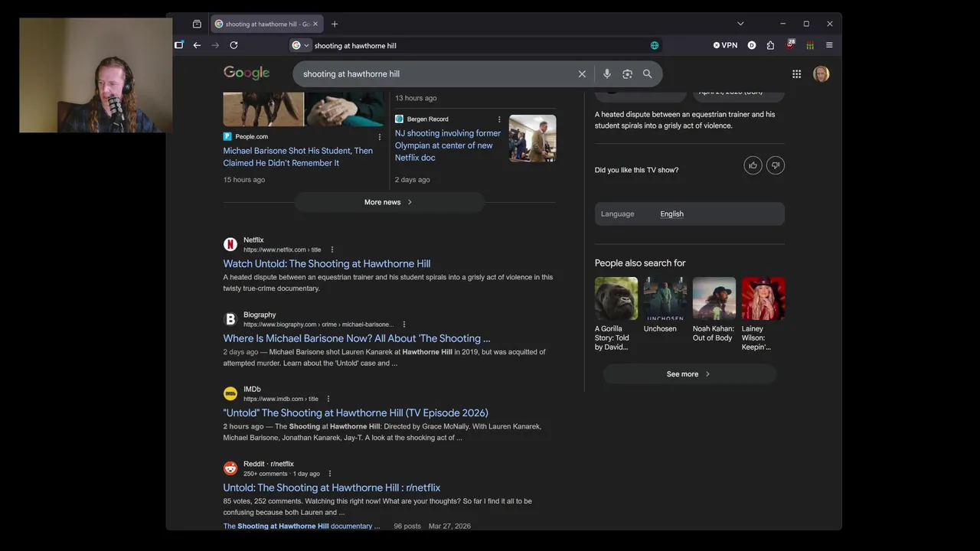
Task: Expand the tab search chevron in title bar
Action: pos(740,24)
